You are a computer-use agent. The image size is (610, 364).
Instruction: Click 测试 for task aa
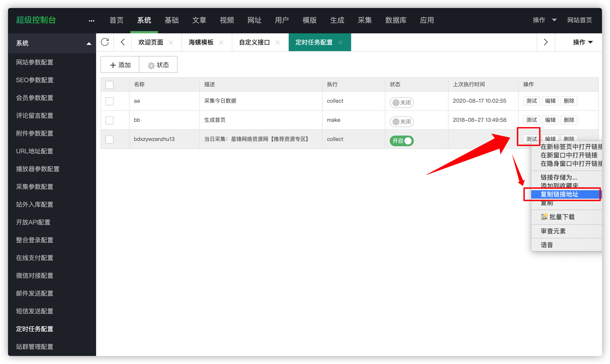pos(531,101)
